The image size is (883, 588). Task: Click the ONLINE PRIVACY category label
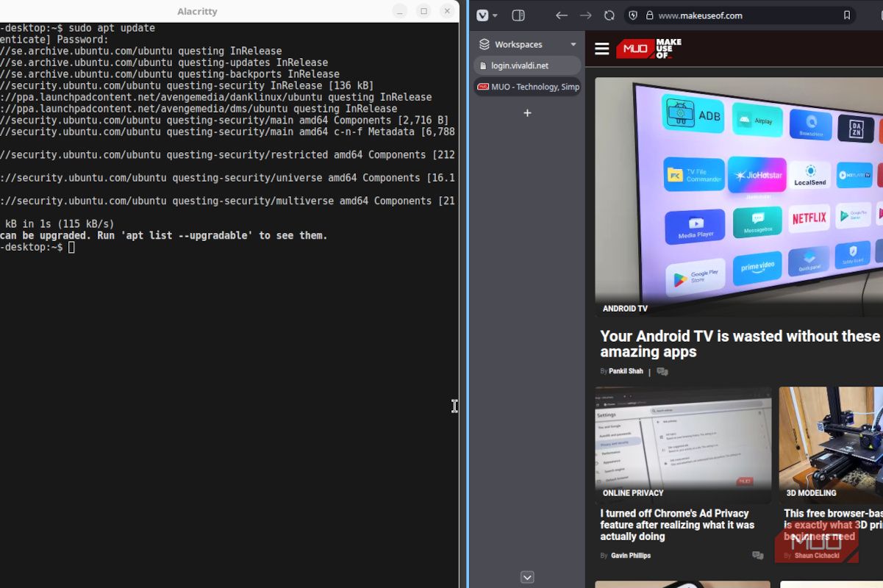(x=633, y=493)
